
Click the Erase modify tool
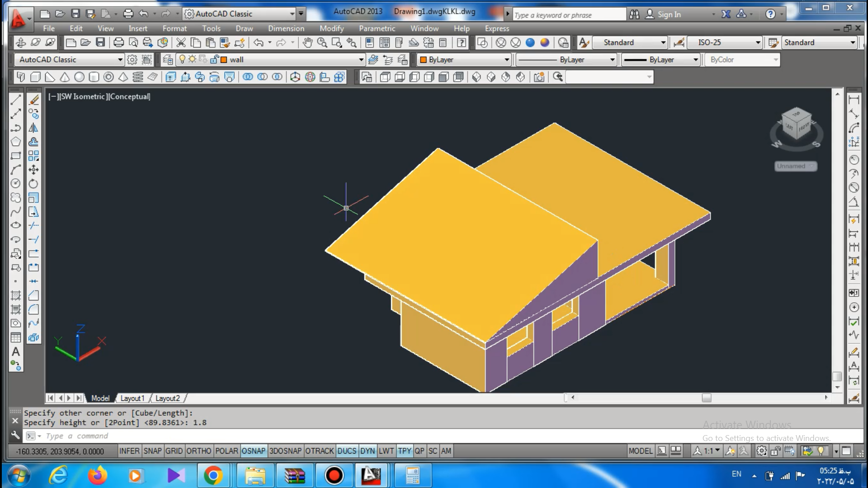pyautogui.click(x=33, y=100)
